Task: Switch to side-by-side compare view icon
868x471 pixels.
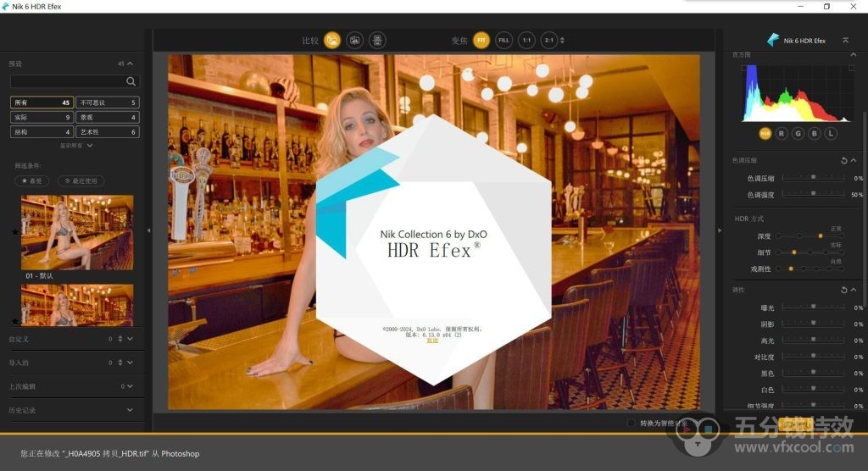Action: [377, 40]
